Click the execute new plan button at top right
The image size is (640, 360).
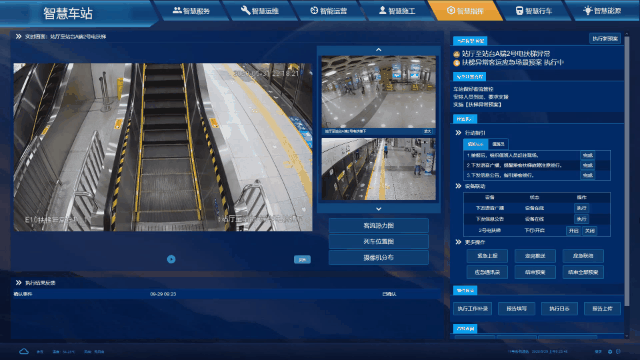tap(605, 38)
